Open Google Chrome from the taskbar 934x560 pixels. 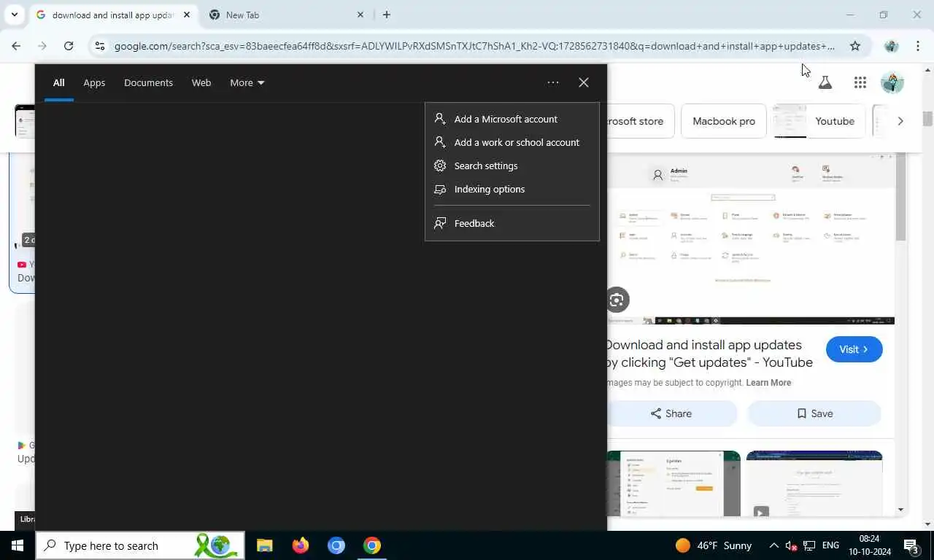coord(372,545)
